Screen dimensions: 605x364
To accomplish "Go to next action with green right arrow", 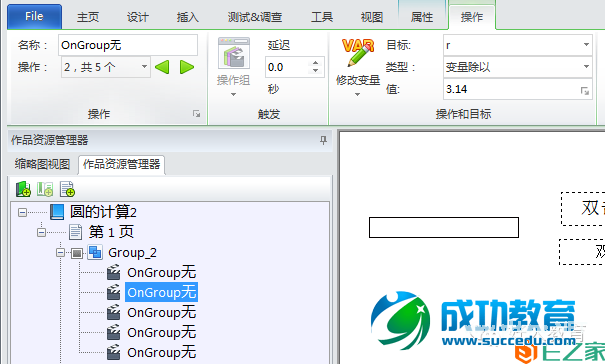I will [187, 67].
